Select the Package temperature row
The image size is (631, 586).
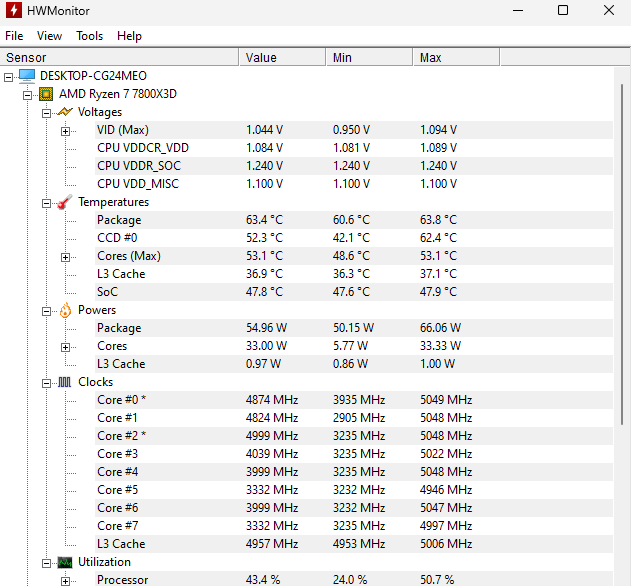pyautogui.click(x=354, y=220)
